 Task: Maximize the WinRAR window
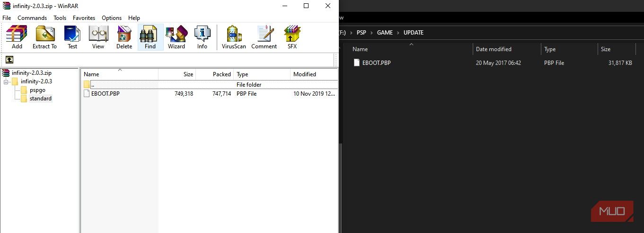(x=306, y=6)
